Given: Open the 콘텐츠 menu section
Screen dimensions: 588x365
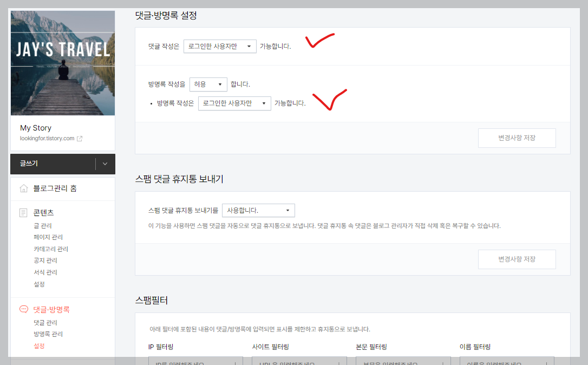Looking at the screenshot, I should 43,213.
